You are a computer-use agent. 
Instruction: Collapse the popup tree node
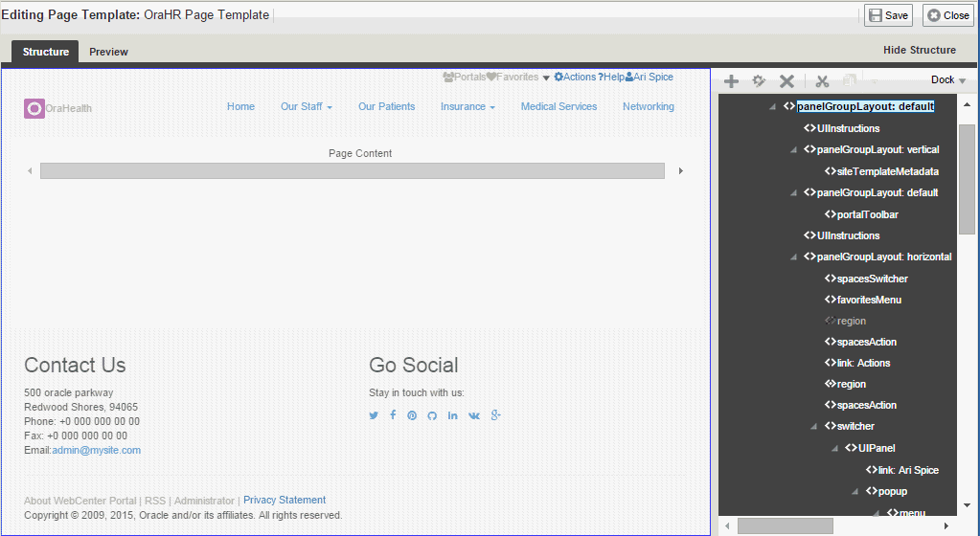[x=855, y=492]
